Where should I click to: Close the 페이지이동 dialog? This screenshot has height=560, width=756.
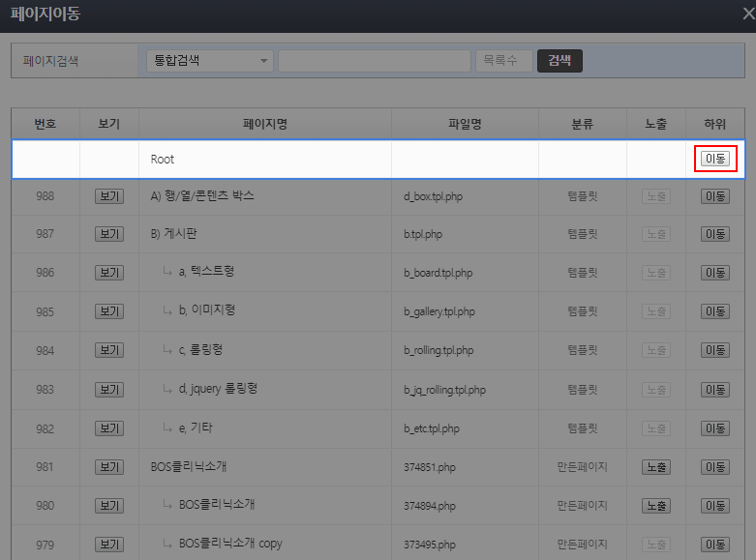(x=747, y=15)
